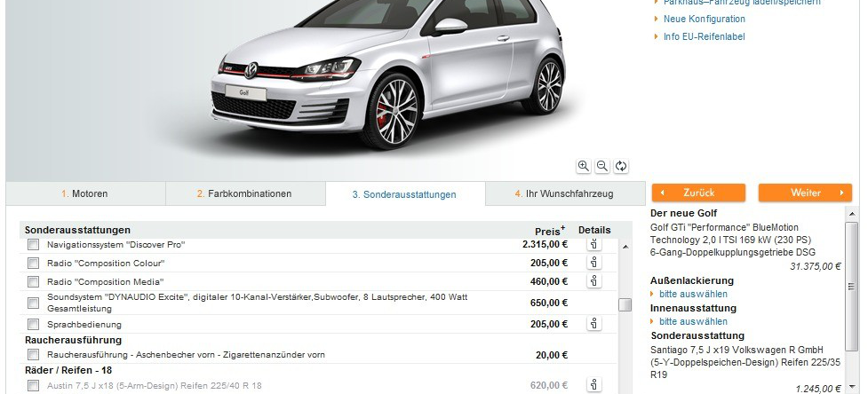Select Sprachbedienung option checkbox

(x=34, y=325)
